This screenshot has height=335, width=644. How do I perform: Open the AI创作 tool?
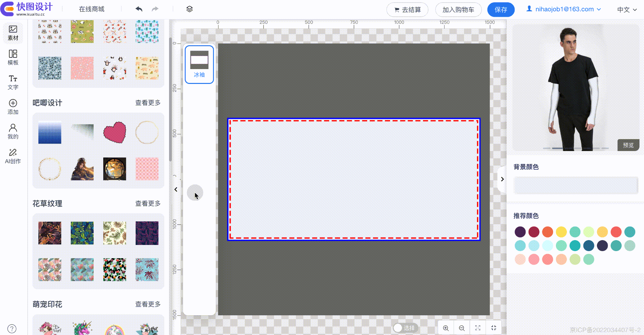point(13,156)
